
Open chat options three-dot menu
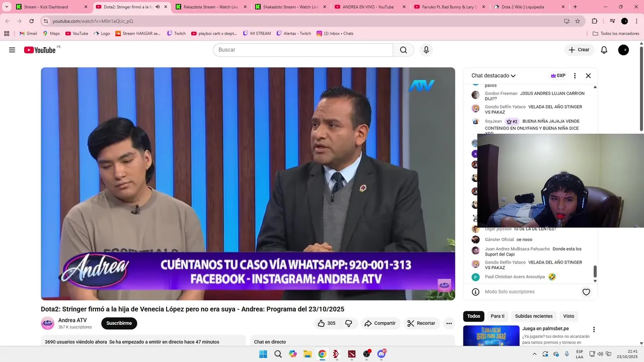coord(575,76)
